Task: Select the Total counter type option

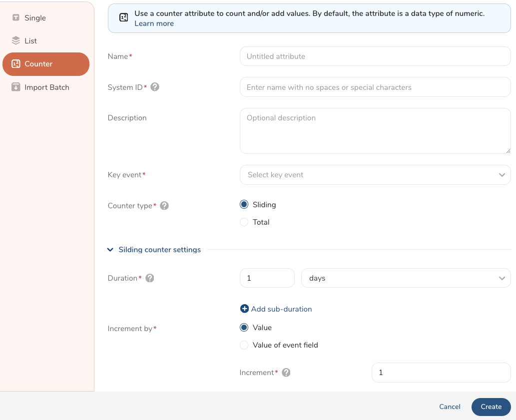Action: click(x=244, y=222)
